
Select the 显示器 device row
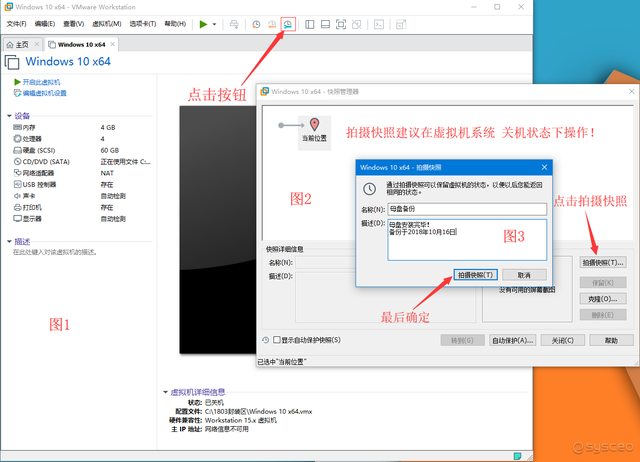coord(82,219)
